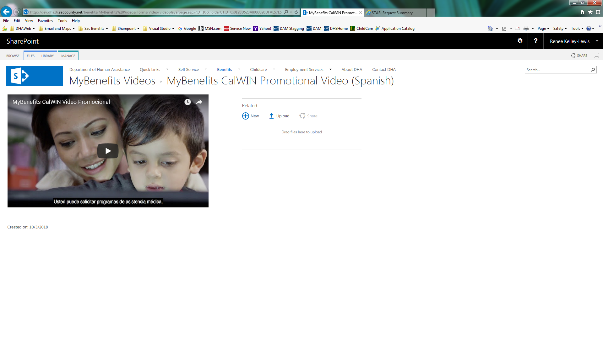The image size is (603, 364).
Task: Switch to the LIBRARY ribbon tab
Action: pyautogui.click(x=47, y=56)
